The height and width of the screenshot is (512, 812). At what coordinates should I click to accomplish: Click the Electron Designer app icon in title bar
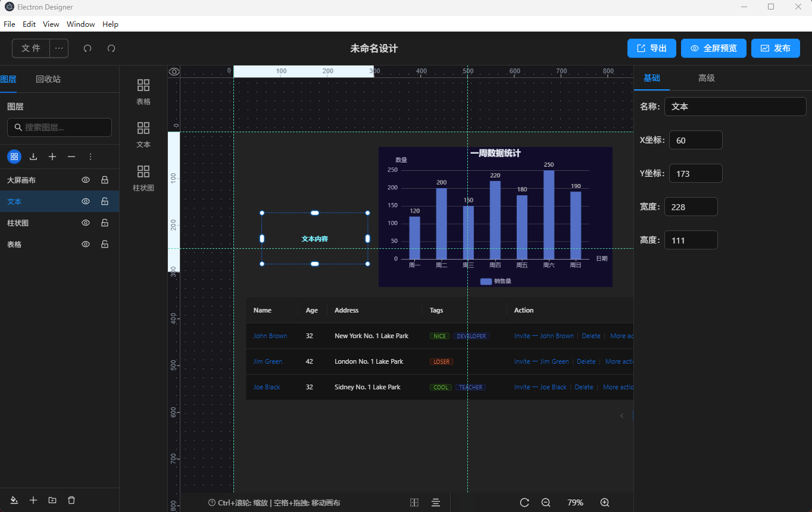10,7
